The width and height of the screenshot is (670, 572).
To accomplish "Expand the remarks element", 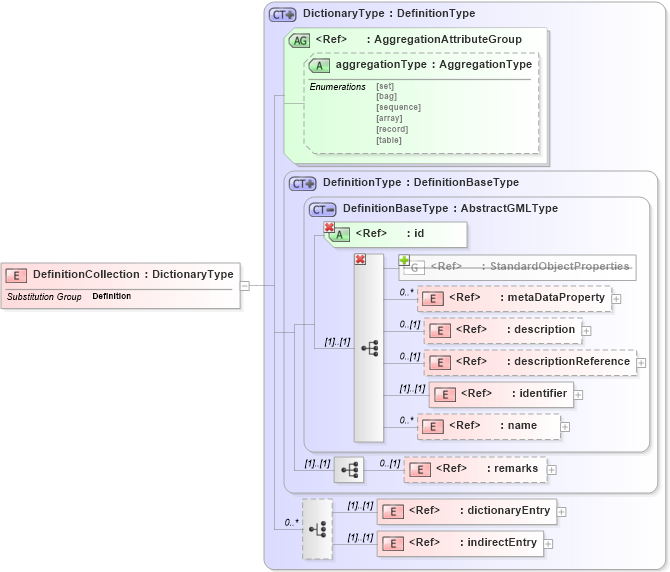I will [x=552, y=470].
